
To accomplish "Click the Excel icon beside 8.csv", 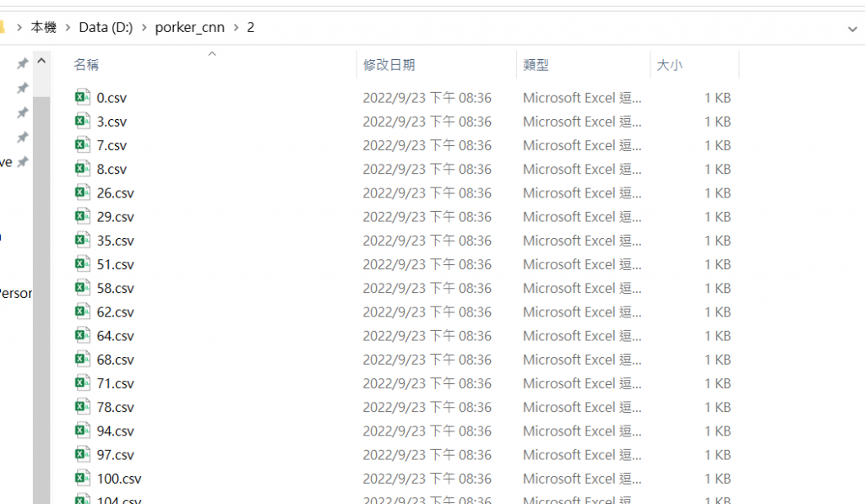I will tap(83, 168).
